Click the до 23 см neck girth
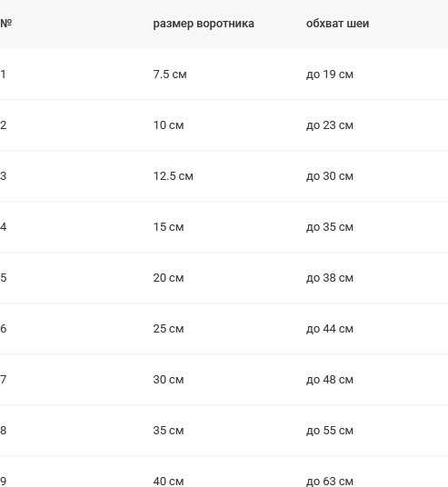This screenshot has width=448, height=487. 330,125
